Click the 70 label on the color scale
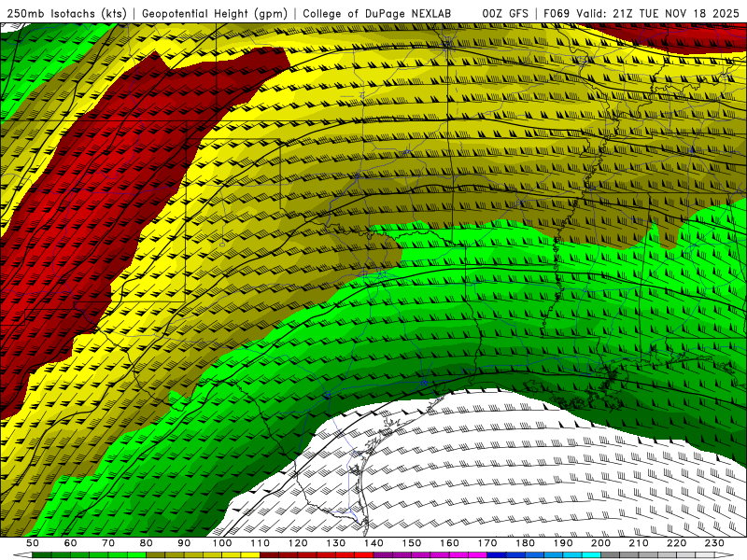The height and width of the screenshot is (560, 747). 108,543
